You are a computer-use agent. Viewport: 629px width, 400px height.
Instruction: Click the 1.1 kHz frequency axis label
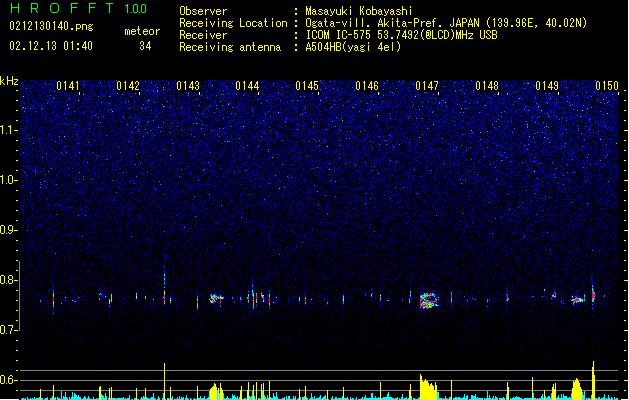coord(9,130)
